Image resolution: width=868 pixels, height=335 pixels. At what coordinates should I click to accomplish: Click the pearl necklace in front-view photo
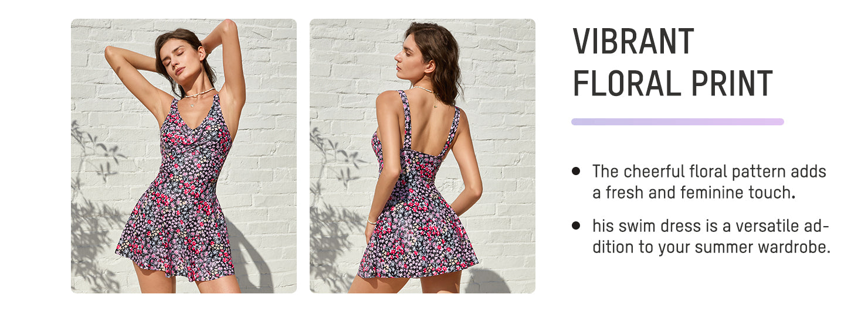point(198,95)
